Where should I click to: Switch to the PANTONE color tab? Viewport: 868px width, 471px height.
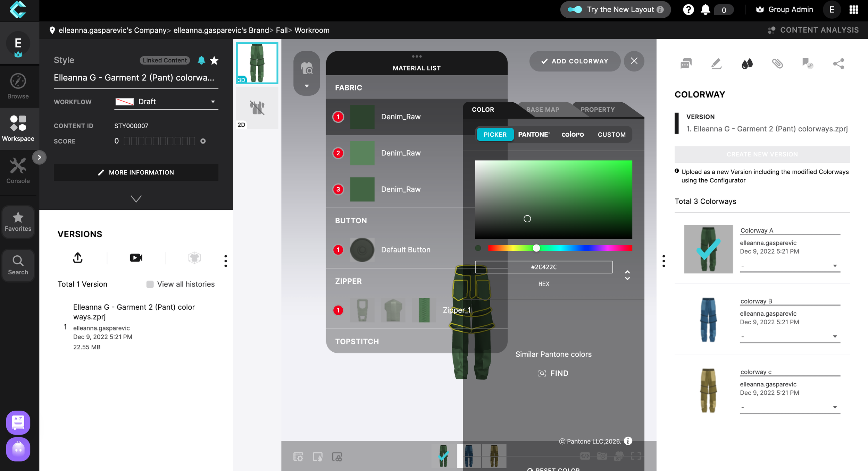[x=534, y=135]
